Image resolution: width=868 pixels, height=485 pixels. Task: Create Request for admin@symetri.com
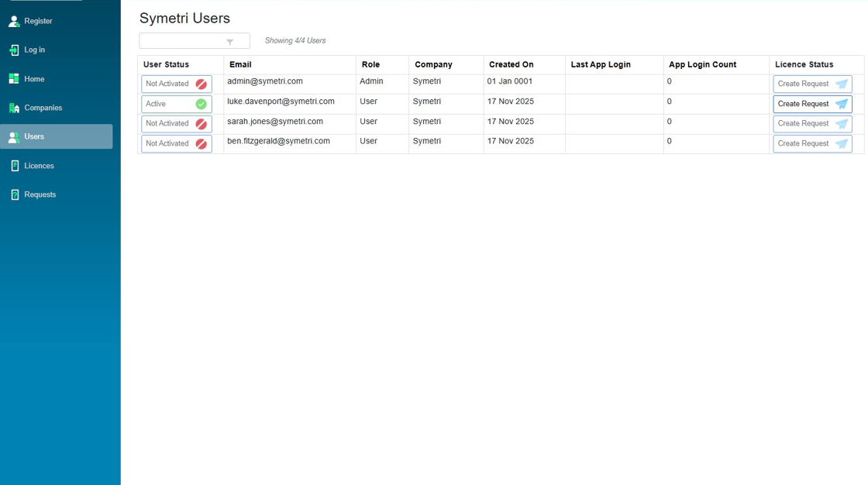(x=811, y=84)
